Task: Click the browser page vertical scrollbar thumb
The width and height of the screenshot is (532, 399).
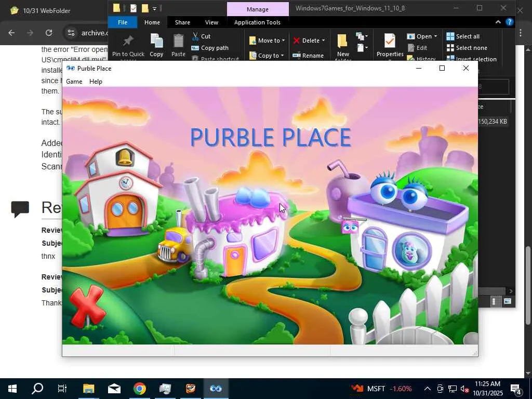Action: 528,284
